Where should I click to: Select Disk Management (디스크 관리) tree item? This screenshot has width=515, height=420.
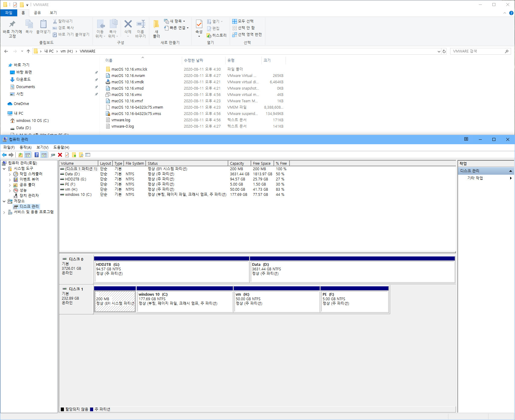pyautogui.click(x=29, y=207)
